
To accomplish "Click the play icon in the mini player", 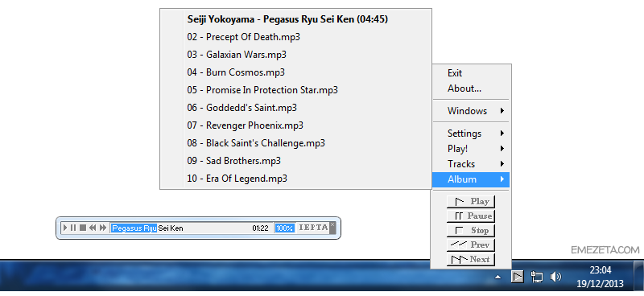I will (x=65, y=228).
